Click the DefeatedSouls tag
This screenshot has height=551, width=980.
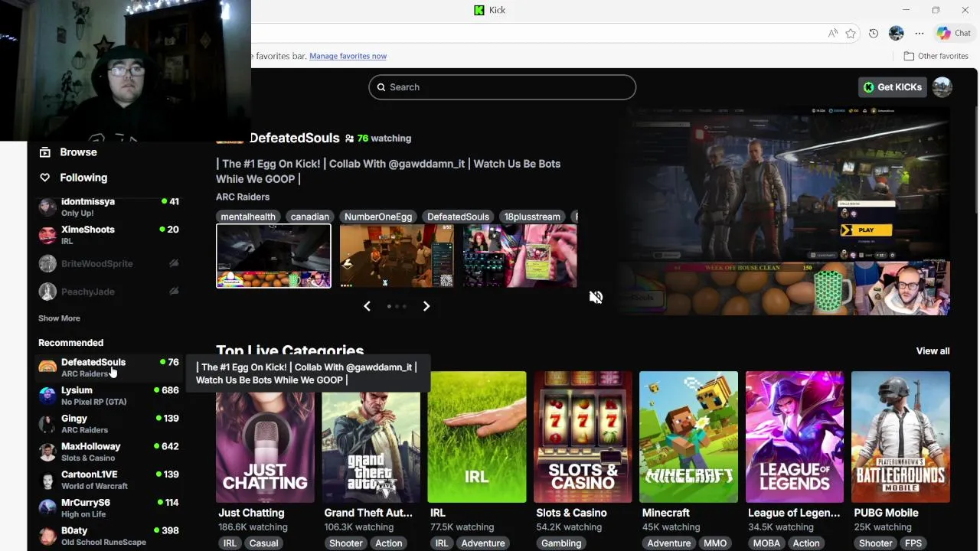(x=458, y=217)
